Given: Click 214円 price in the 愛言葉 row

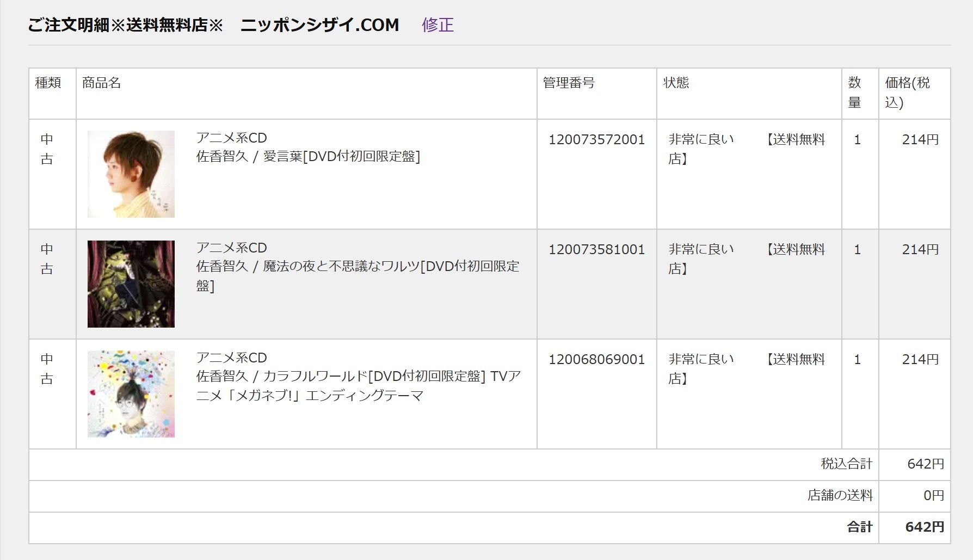Looking at the screenshot, I should pyautogui.click(x=920, y=140).
